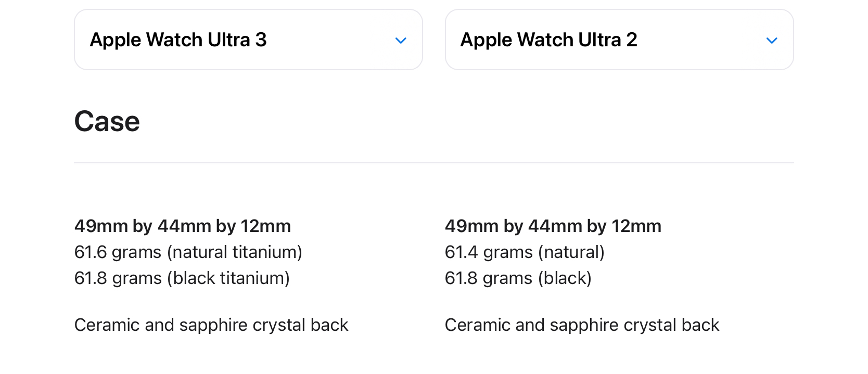
Task: Click 61.8 grams black titanium text
Action: pos(182,278)
